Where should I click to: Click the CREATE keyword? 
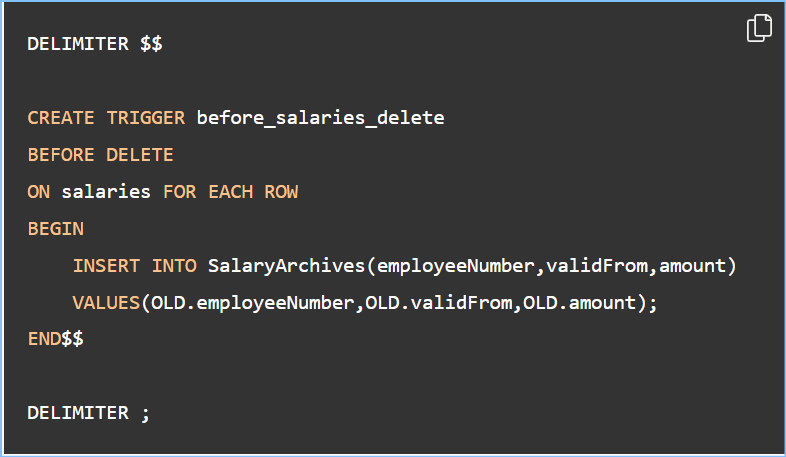(61, 118)
